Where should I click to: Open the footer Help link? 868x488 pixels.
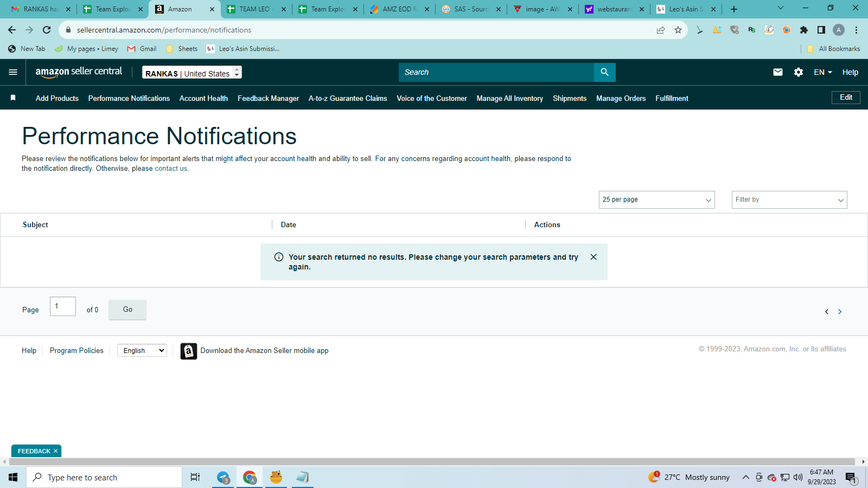coord(29,351)
